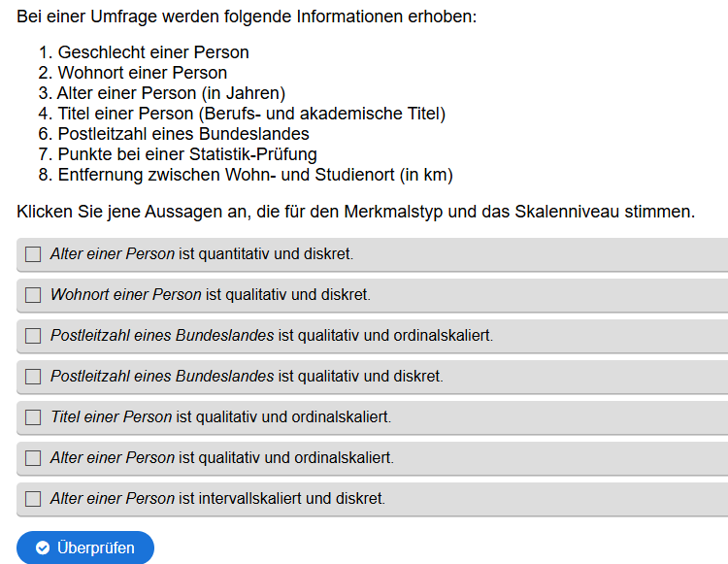Click list item Titel einer Person (Berufs- und akademische Titel)
The image size is (728, 564).
(250, 114)
